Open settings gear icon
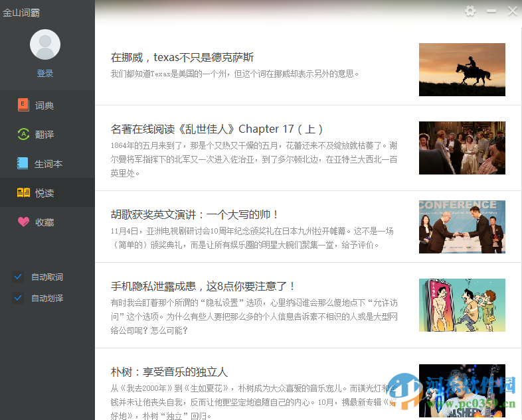 470,11
